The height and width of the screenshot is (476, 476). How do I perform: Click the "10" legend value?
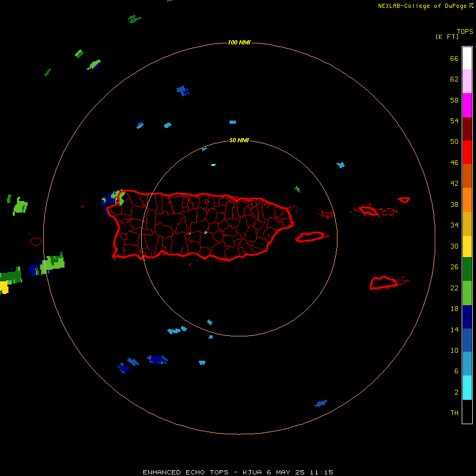pyautogui.click(x=454, y=351)
